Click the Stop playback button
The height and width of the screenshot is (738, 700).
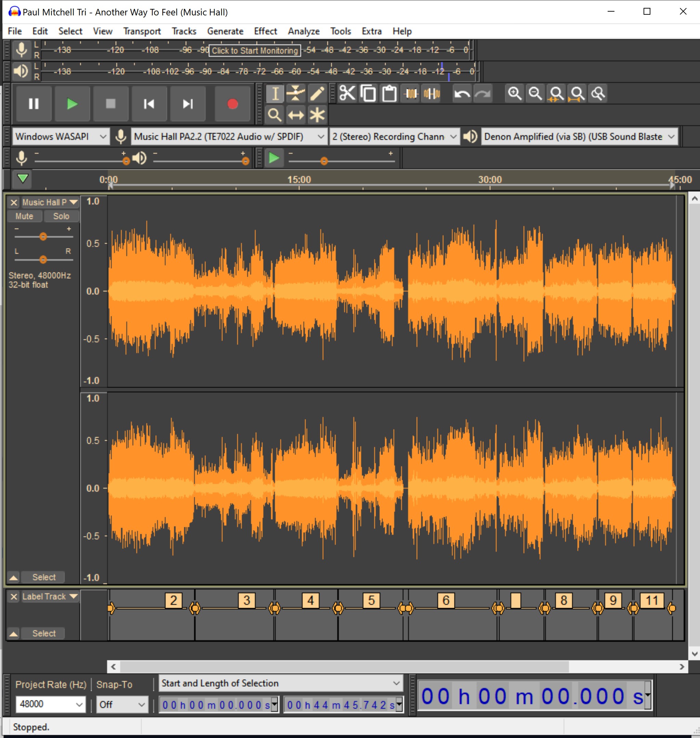(111, 103)
